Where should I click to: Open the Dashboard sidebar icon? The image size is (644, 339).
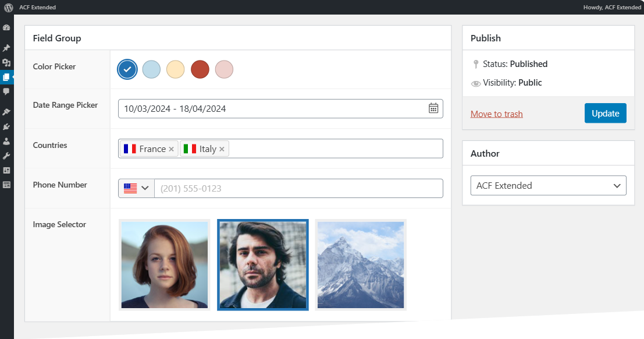pos(6,27)
